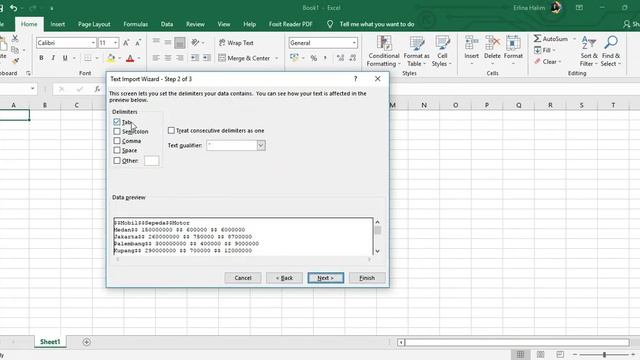Click Percent Style icon

coord(313,58)
